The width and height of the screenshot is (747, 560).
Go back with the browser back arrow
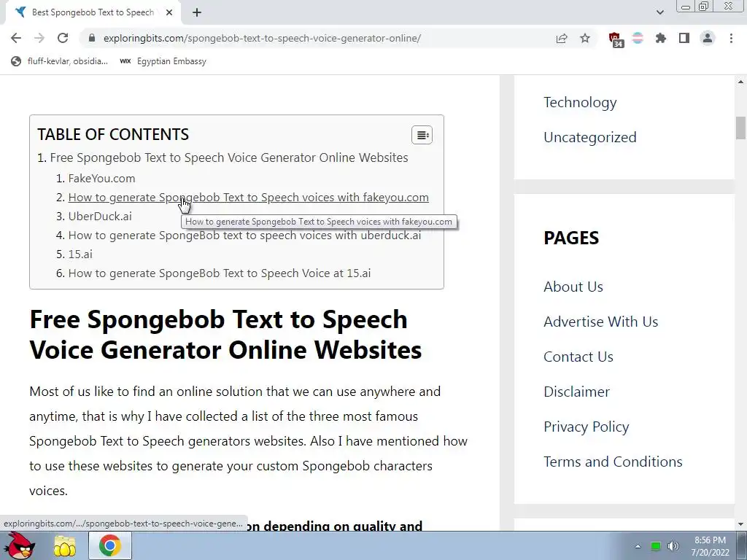coord(16,38)
